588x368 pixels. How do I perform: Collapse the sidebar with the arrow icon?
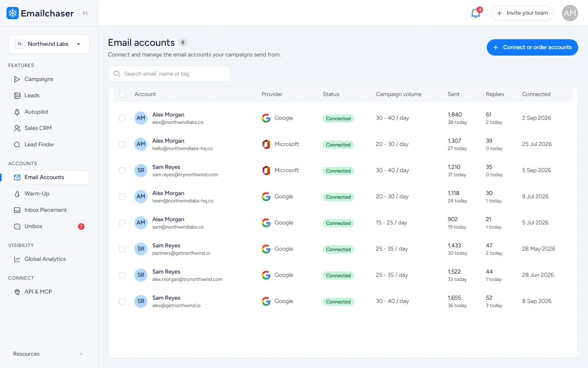[x=85, y=13]
